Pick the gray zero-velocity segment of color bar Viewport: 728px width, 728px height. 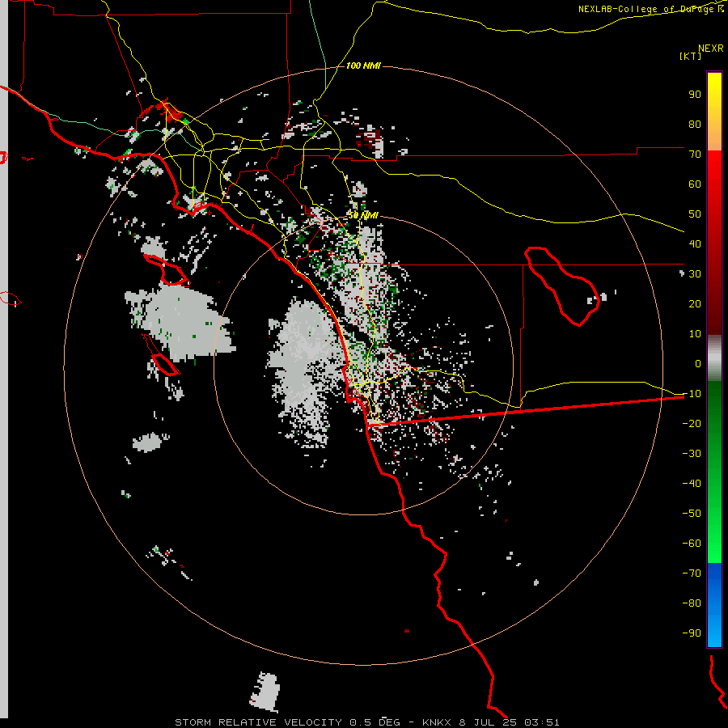pyautogui.click(x=714, y=358)
